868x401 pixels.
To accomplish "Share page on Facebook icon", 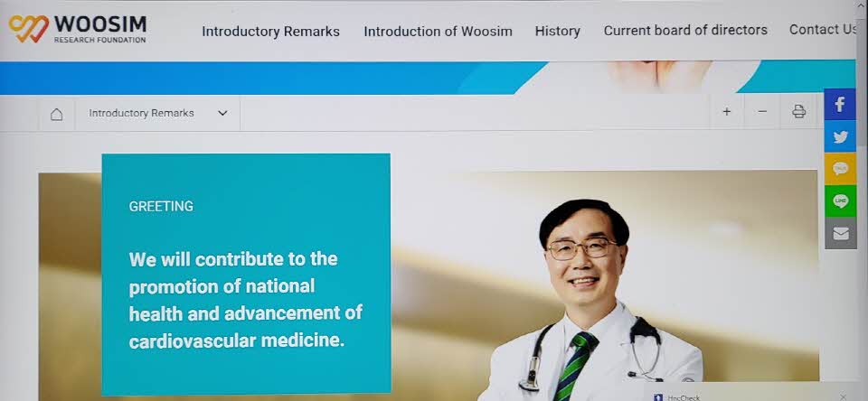I will click(x=840, y=104).
